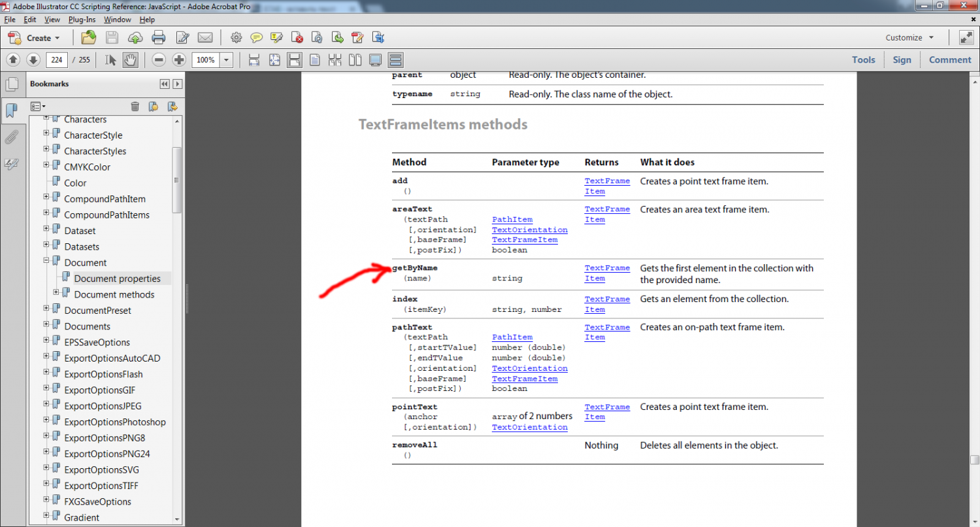Open the View menu
The height and width of the screenshot is (527, 980).
pos(52,20)
